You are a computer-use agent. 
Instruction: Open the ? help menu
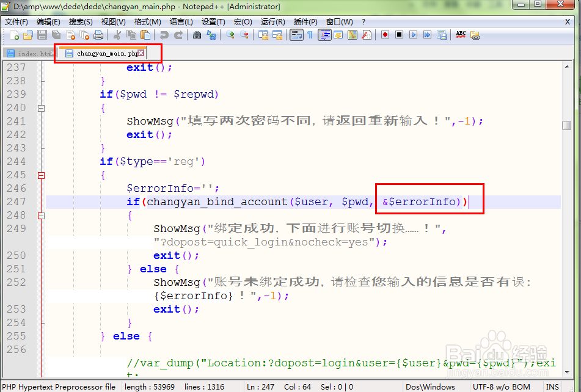364,22
